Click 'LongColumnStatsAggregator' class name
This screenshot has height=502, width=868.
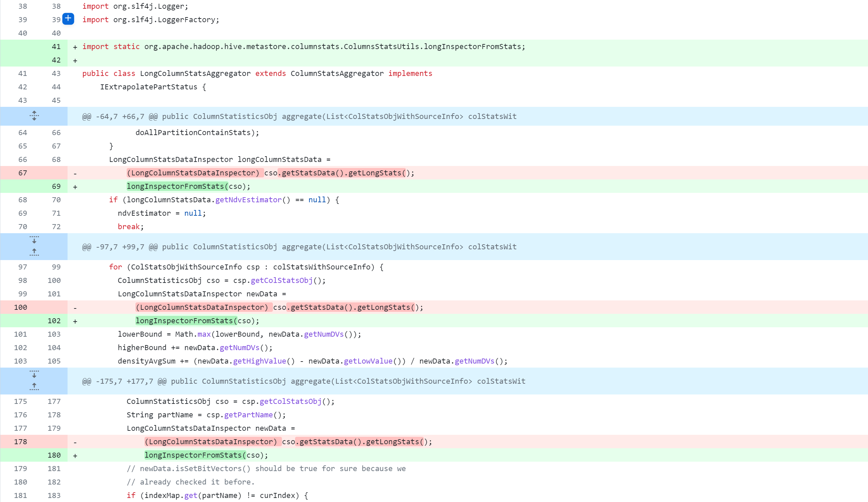[195, 73]
